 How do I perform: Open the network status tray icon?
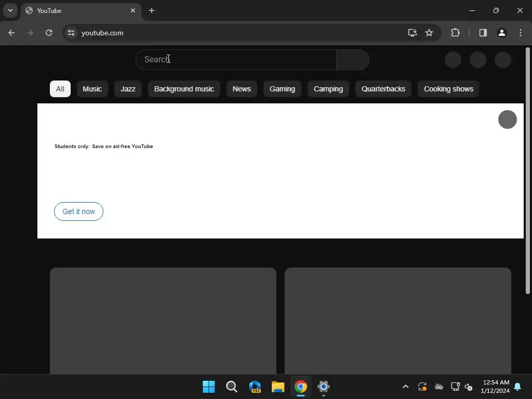(455, 387)
